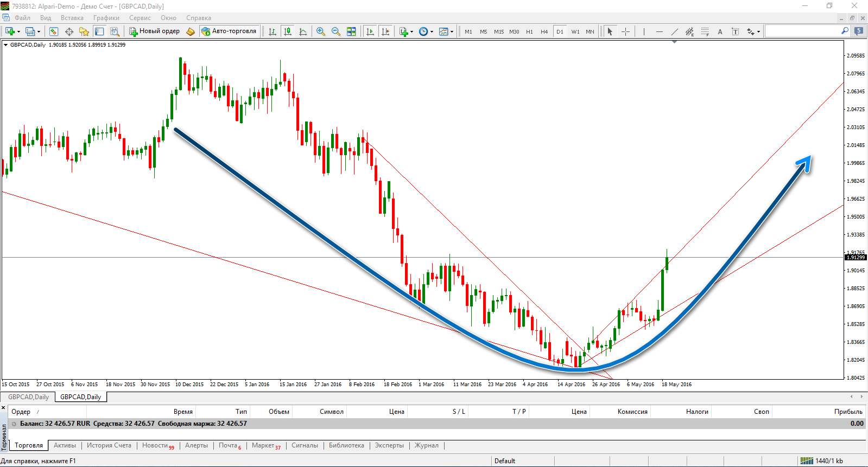Select the equidistant channel tool

click(x=689, y=31)
